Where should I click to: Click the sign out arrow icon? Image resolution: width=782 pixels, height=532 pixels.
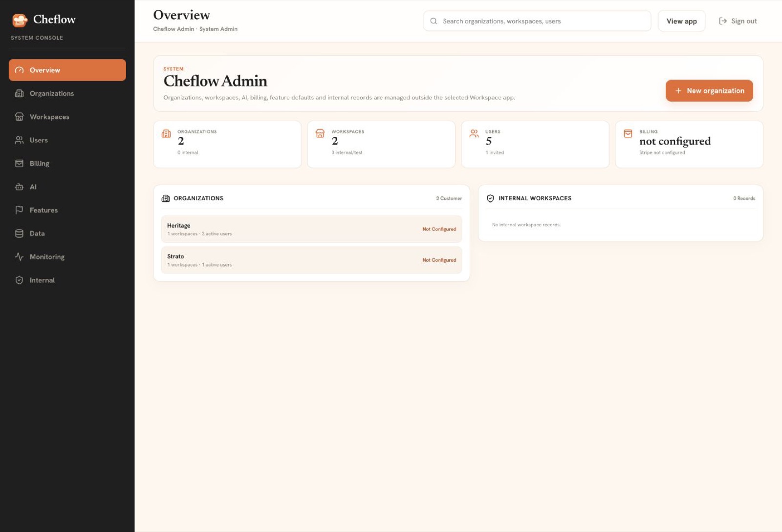(x=723, y=21)
